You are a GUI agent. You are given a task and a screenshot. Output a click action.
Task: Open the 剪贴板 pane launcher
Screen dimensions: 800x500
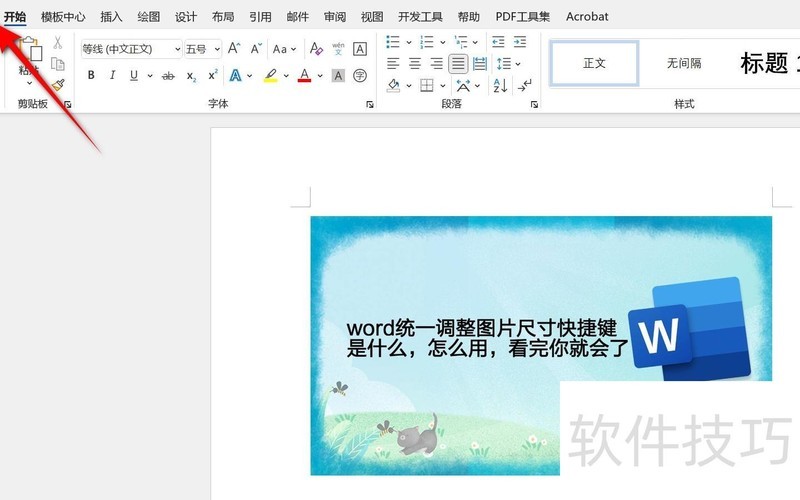[x=67, y=105]
